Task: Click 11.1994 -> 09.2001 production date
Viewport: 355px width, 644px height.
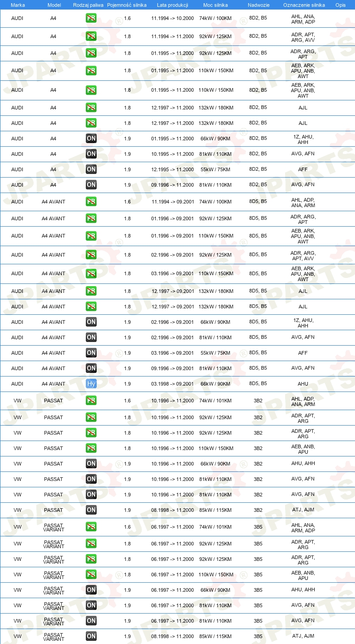Action: click(173, 202)
